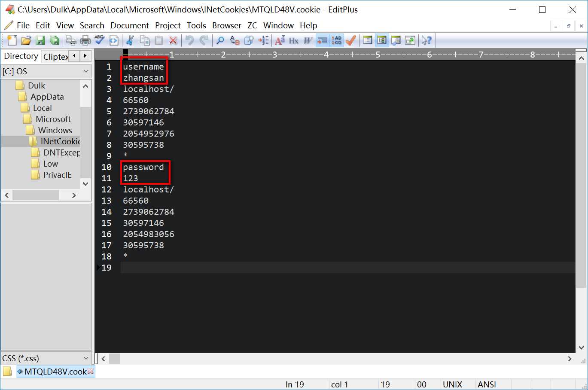Open the View menu
This screenshot has height=390, width=588.
point(65,26)
